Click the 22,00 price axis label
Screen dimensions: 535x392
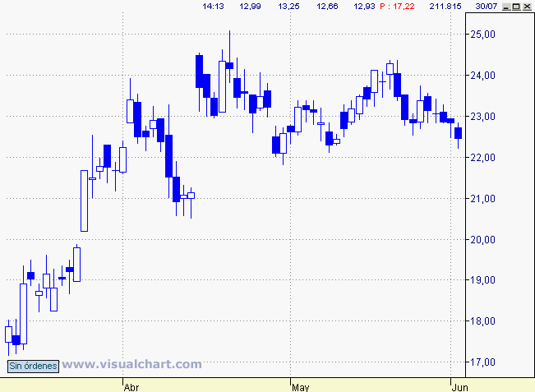(x=482, y=157)
